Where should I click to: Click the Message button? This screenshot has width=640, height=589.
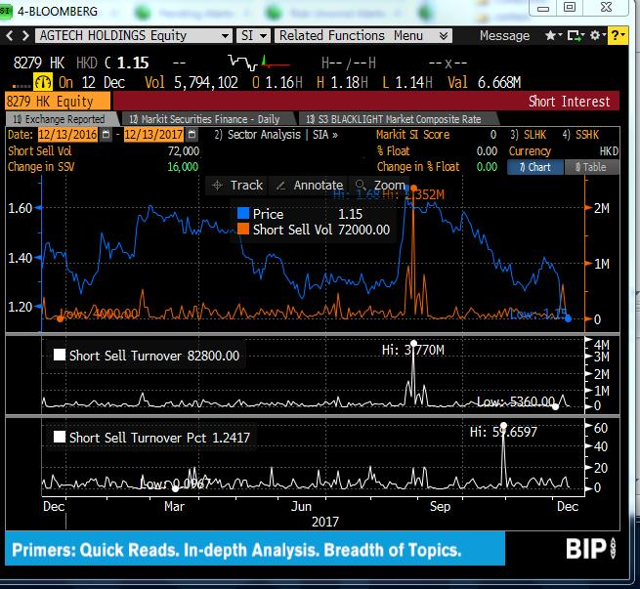point(504,36)
